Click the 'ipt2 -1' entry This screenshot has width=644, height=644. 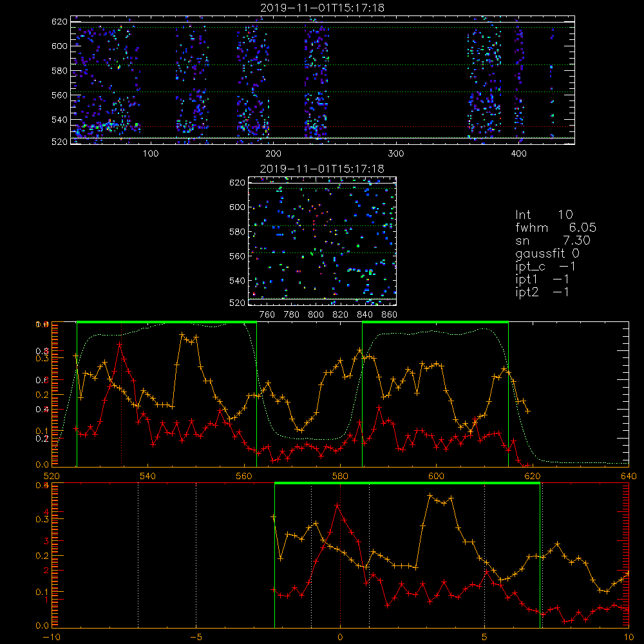[542, 292]
